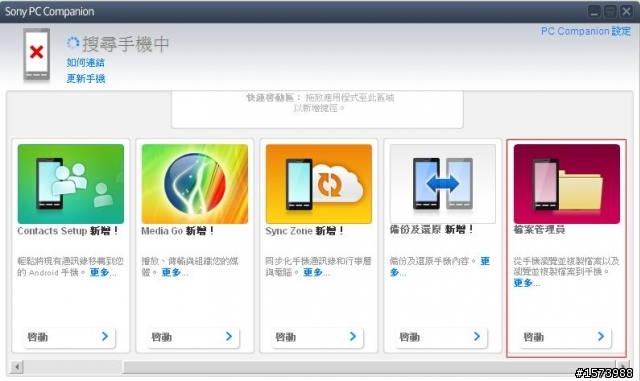Launch 備份及還原 with 啟動 button
This screenshot has width=640, height=381.
(x=442, y=337)
